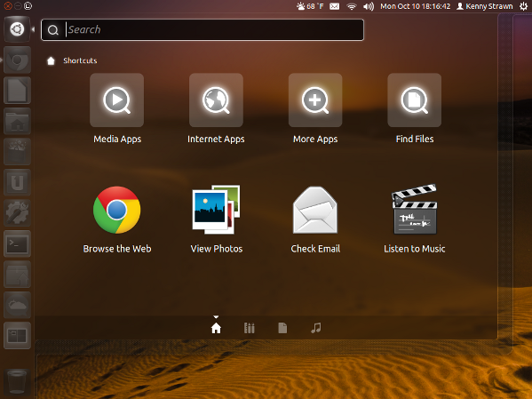Open the Terminal from the launcher

[17, 243]
